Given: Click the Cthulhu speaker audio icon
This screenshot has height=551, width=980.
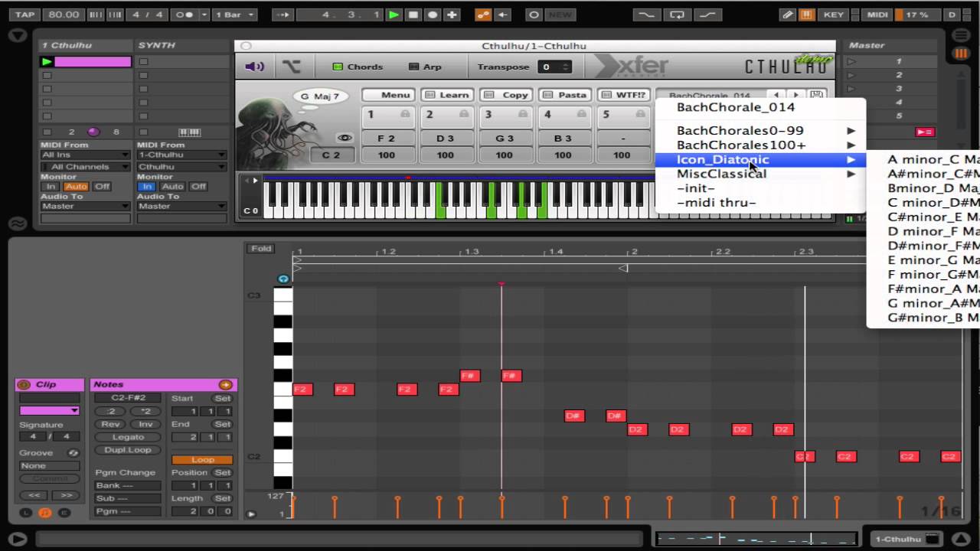Looking at the screenshot, I should click(x=254, y=67).
